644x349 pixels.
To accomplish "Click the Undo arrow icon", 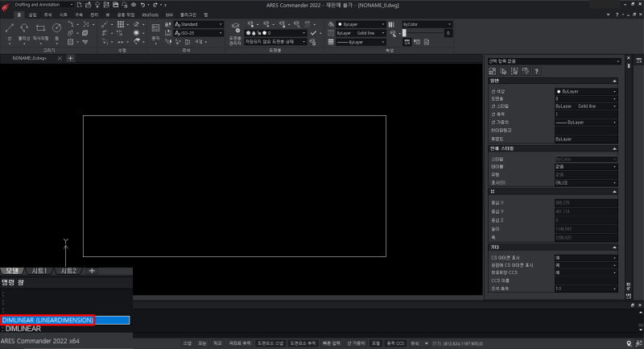I will point(142,5).
